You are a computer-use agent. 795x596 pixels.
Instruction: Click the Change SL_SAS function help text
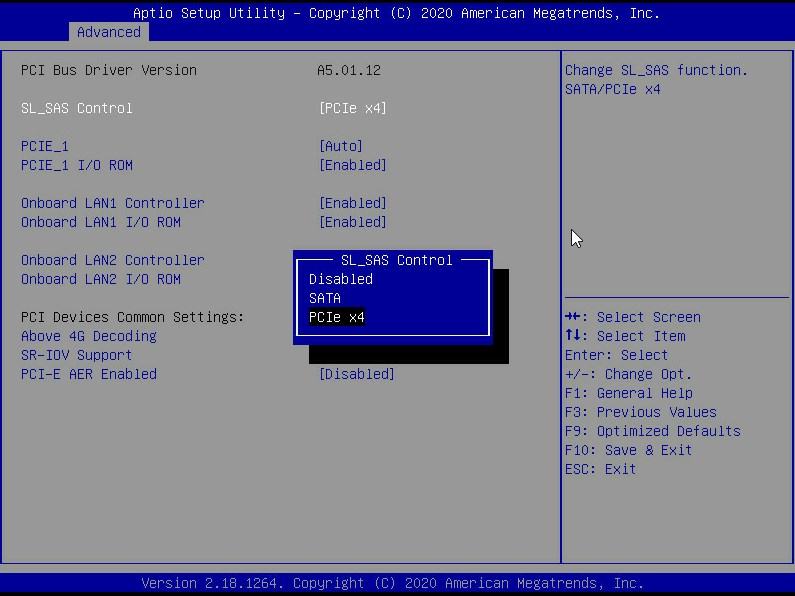tap(657, 70)
